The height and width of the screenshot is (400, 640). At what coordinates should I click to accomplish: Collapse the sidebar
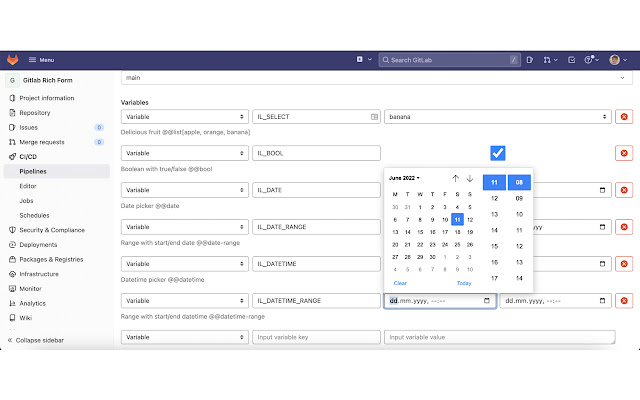pos(36,340)
